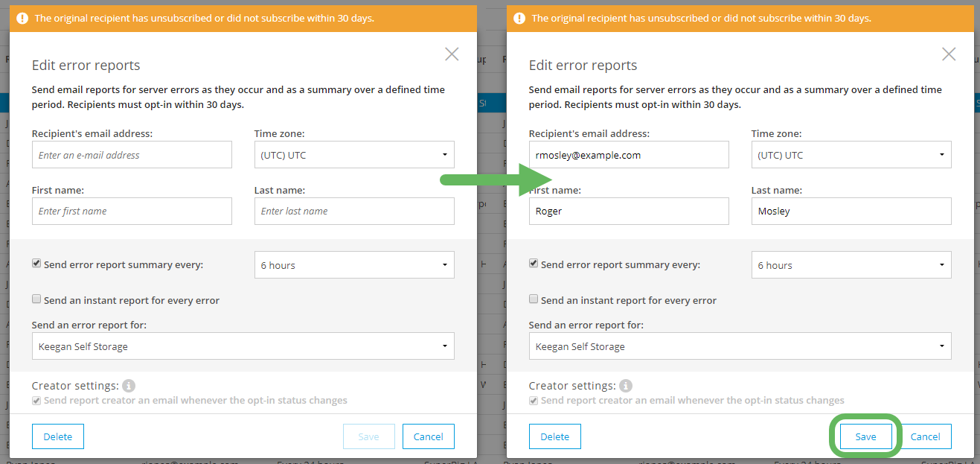Click the info icon beside right Creator settings
980x464 pixels.
point(626,385)
